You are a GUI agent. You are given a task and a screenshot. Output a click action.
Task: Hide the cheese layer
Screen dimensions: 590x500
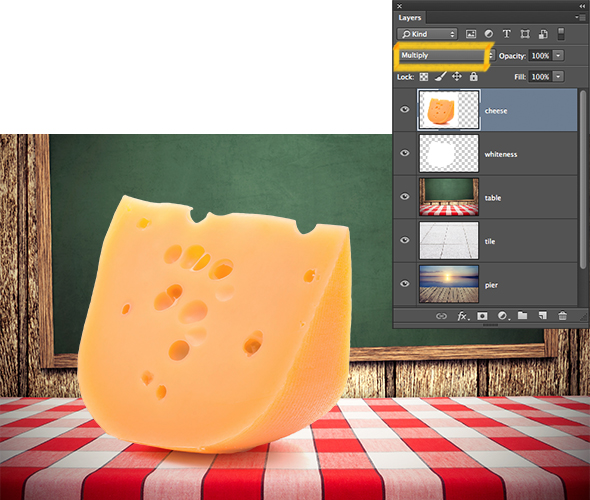[x=404, y=109]
